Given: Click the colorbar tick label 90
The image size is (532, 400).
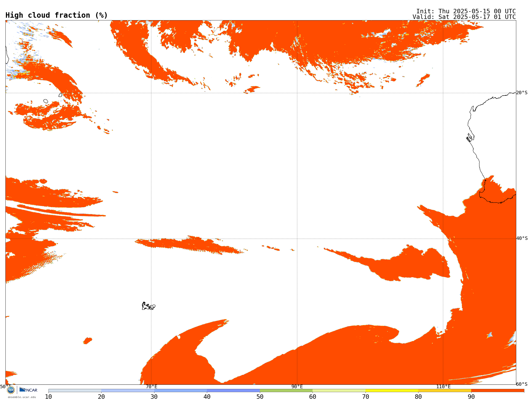Looking at the screenshot, I should pos(471,397).
